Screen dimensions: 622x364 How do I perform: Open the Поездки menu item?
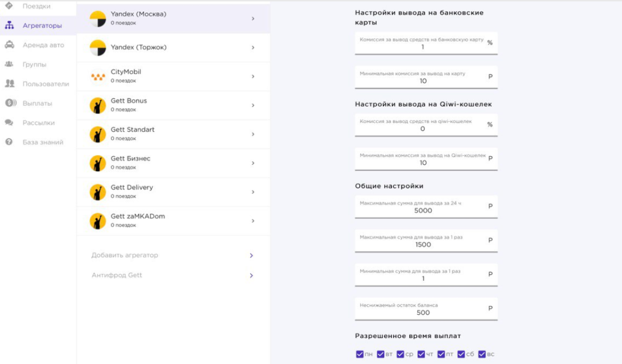[36, 6]
